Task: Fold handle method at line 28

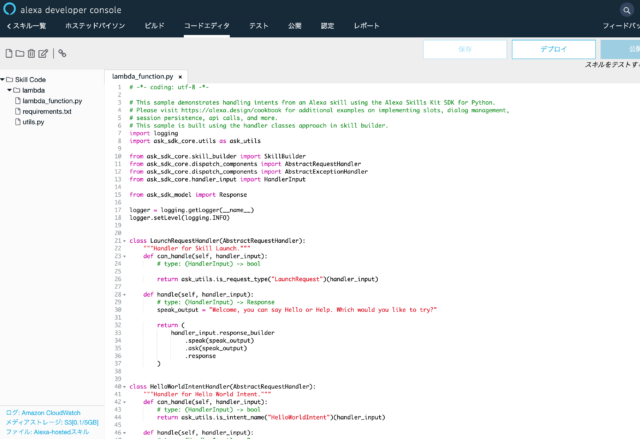Action: pos(124,295)
